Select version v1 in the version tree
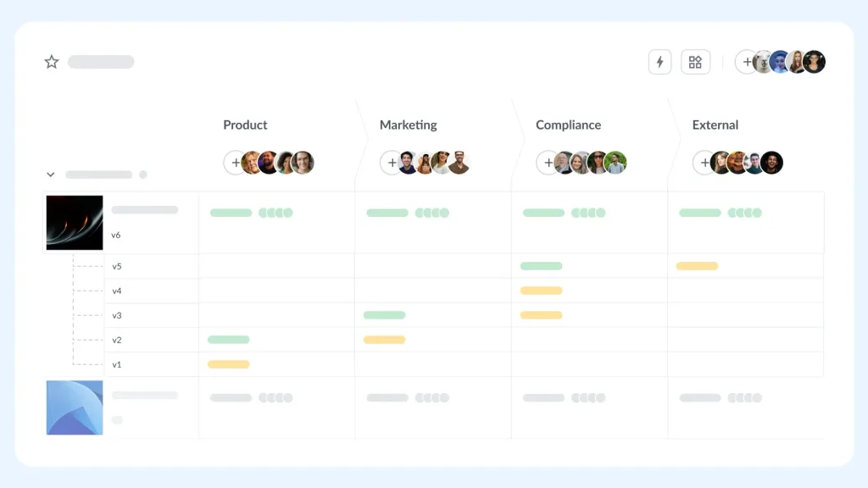This screenshot has height=488, width=868. click(x=117, y=364)
